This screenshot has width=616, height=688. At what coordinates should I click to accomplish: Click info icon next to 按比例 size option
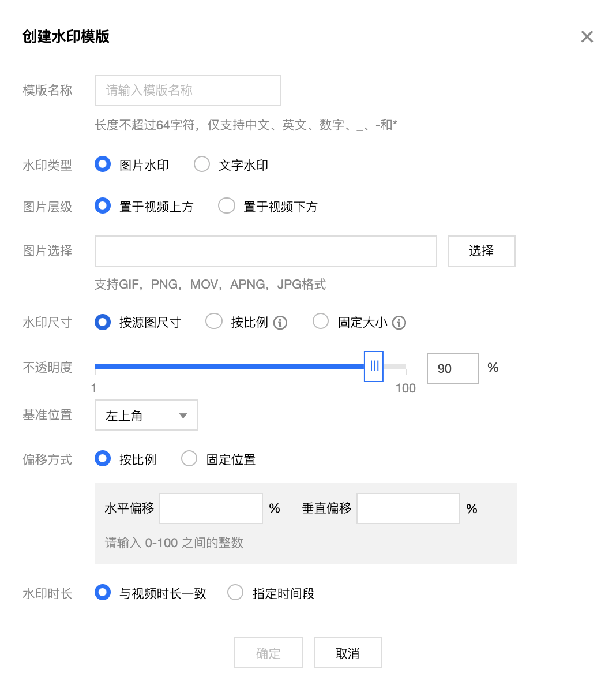pos(280,323)
